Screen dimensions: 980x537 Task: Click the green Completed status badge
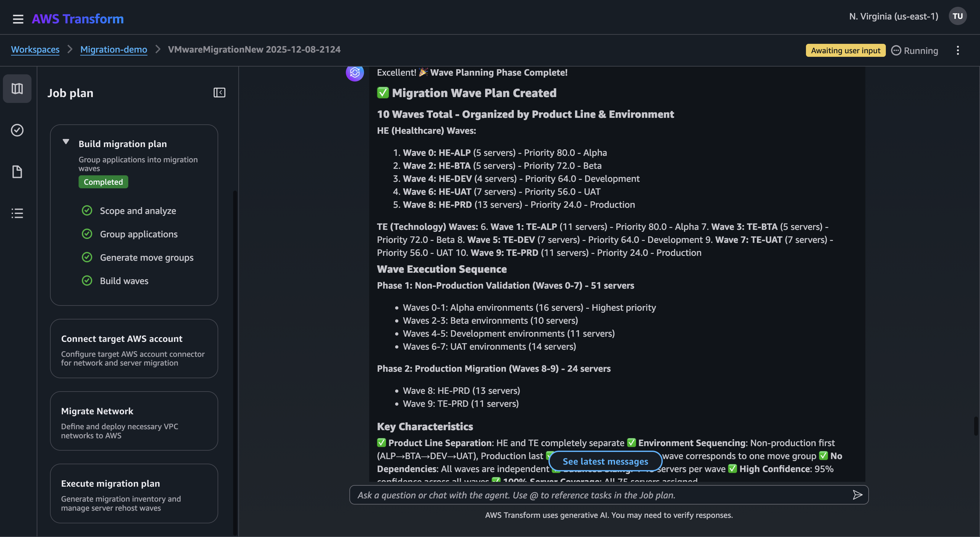tap(103, 182)
